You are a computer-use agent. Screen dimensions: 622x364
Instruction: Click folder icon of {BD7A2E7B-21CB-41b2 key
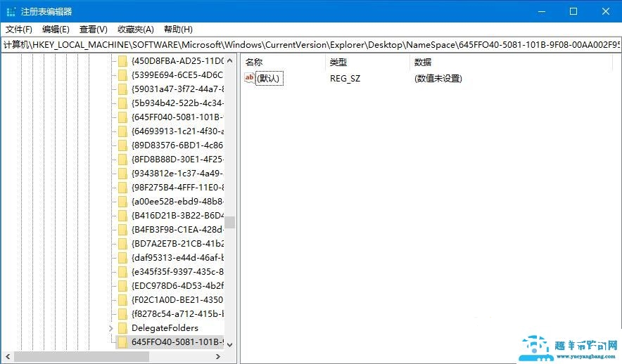pos(122,244)
